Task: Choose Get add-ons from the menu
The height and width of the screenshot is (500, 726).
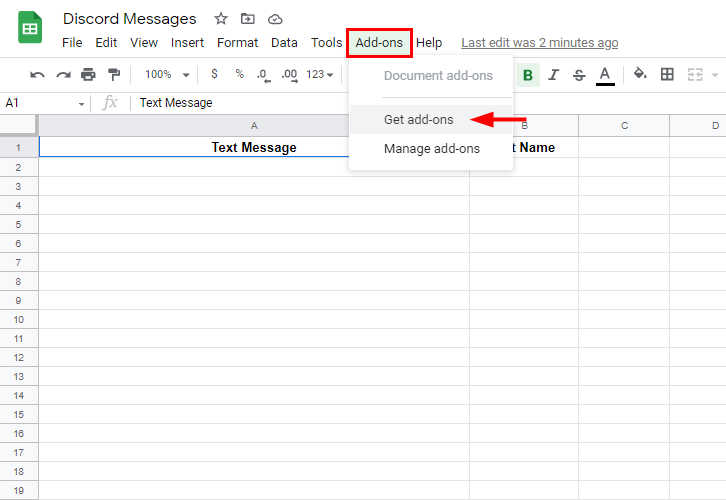Action: (431, 119)
